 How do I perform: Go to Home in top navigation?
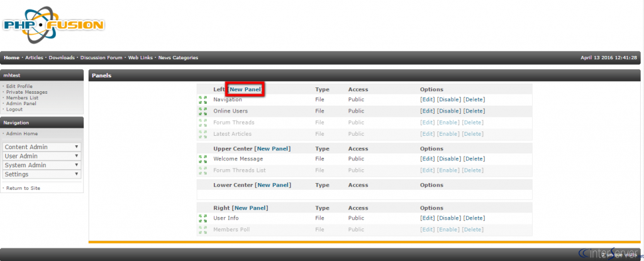(x=11, y=57)
